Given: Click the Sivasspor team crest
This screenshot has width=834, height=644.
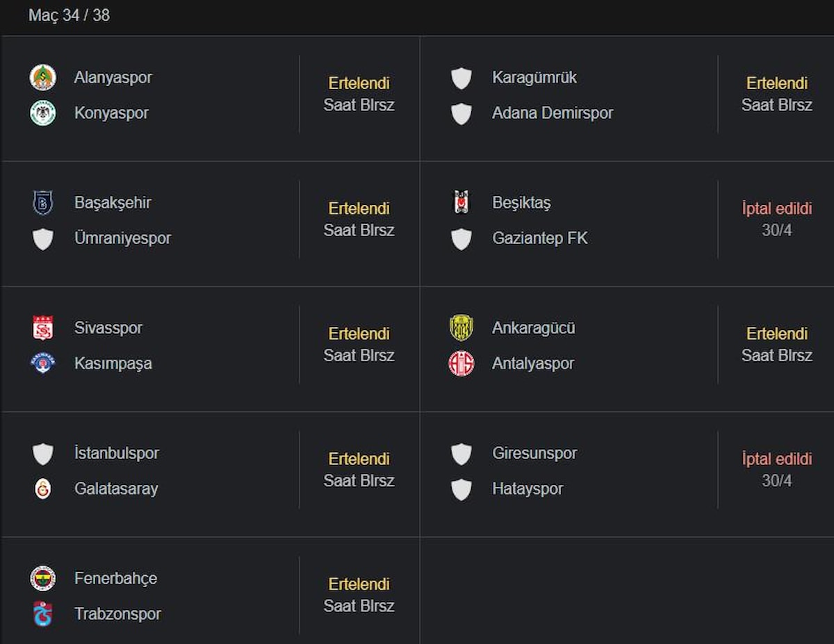Looking at the screenshot, I should pyautogui.click(x=43, y=328).
